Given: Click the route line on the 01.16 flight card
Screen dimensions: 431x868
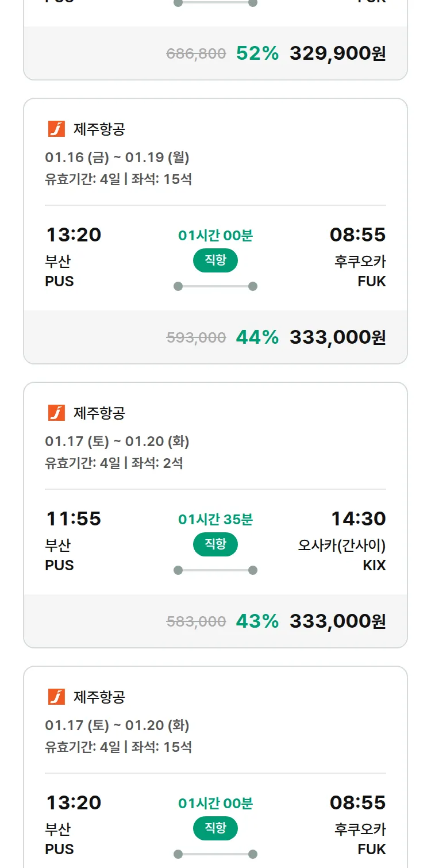Looking at the screenshot, I should [215, 286].
